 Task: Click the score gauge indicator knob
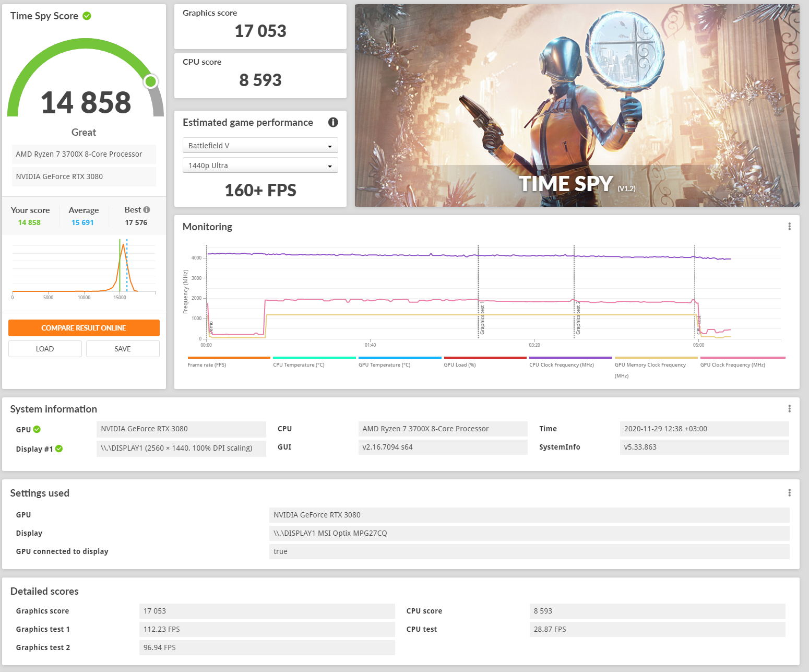coord(151,81)
